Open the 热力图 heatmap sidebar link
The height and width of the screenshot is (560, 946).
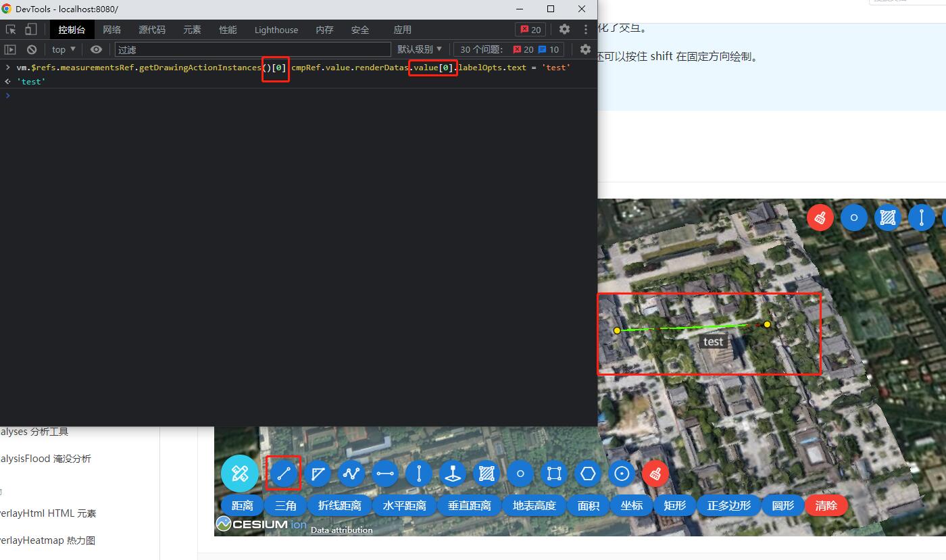pos(47,540)
